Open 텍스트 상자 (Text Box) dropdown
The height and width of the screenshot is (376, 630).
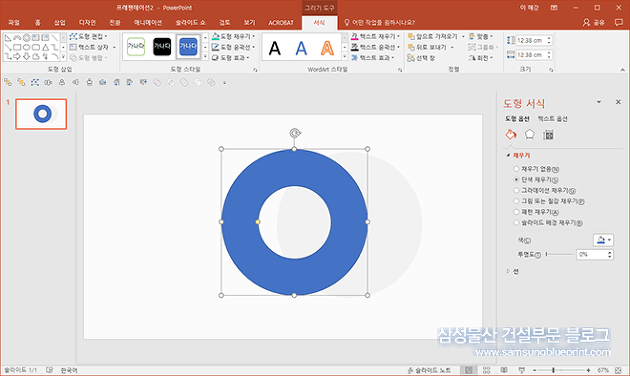coord(93,47)
